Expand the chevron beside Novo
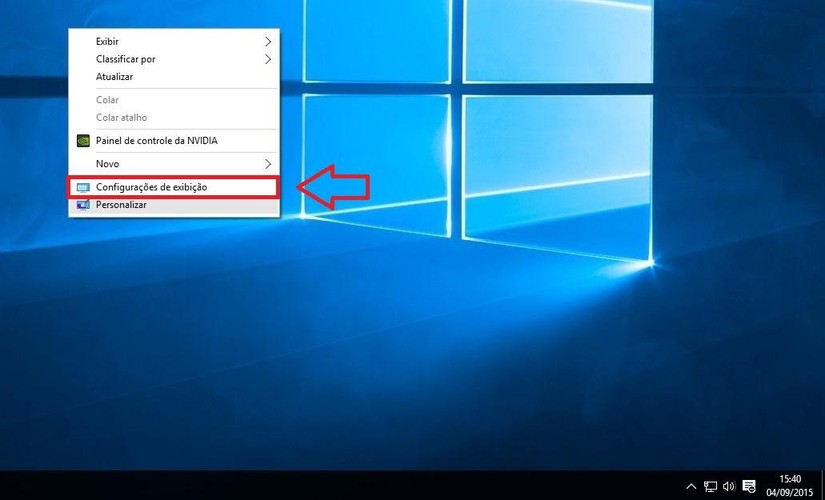The height and width of the screenshot is (500, 825). pos(268,164)
